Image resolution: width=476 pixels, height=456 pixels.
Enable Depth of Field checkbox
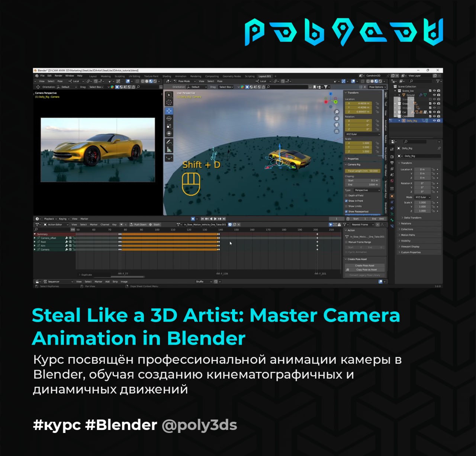click(x=346, y=195)
